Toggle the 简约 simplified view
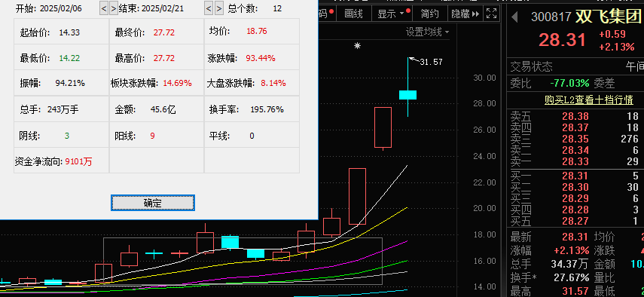 click(430, 14)
